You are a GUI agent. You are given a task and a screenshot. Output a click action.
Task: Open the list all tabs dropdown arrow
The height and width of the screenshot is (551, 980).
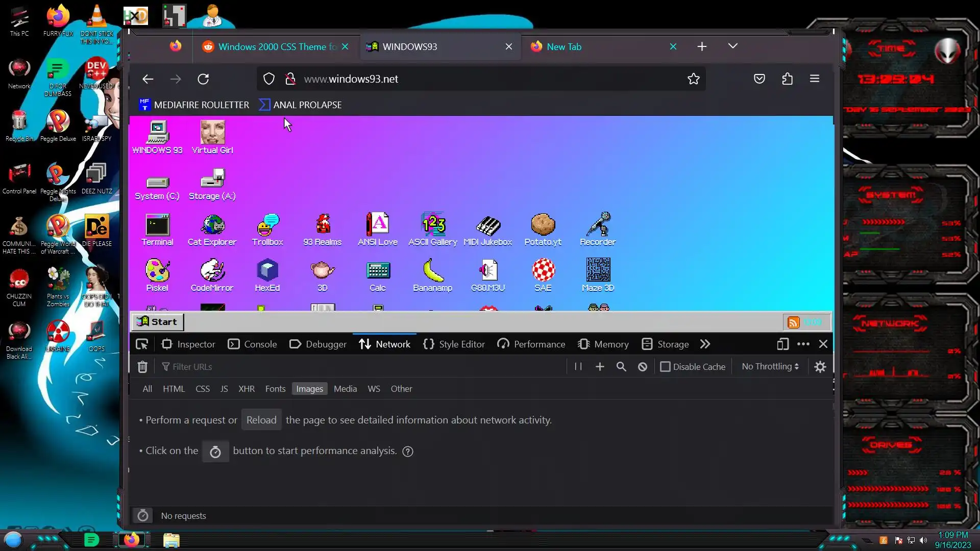[x=733, y=46]
